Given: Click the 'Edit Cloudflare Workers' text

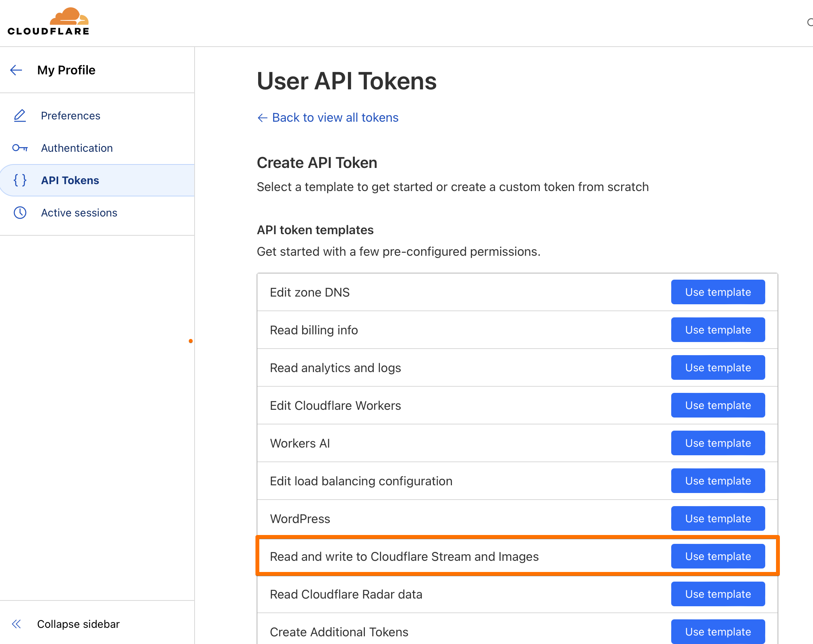Looking at the screenshot, I should click(x=335, y=406).
